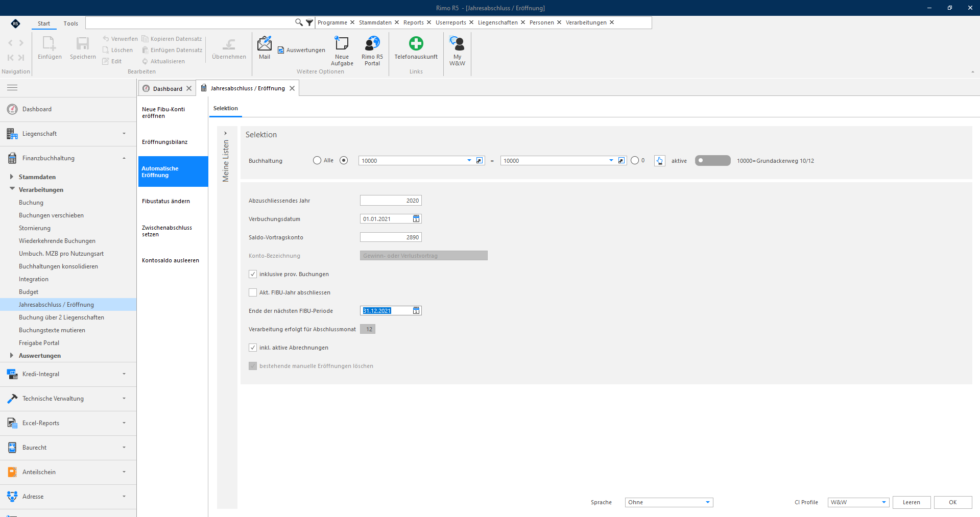Open Buchung in the Verarbeitungen tree
Viewport: 980px width, 517px height.
tap(31, 203)
